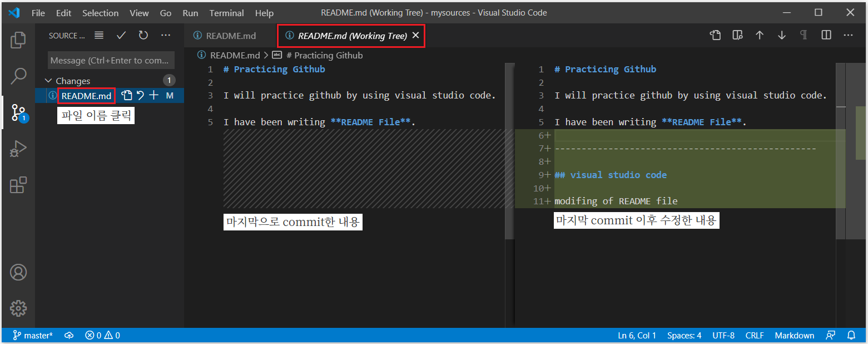Click Markdown language mode
This screenshot has width=868, height=344.
794,335
